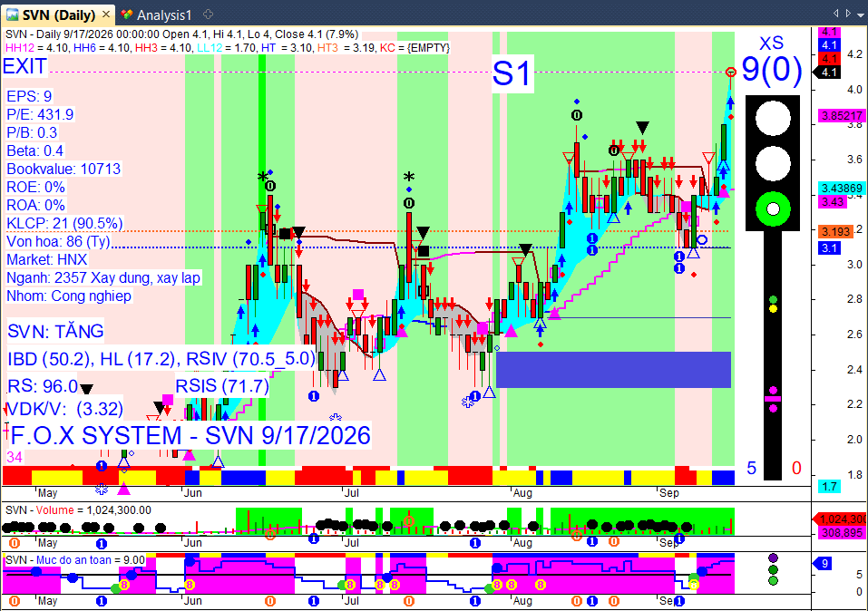Click the "RSIS (71.7)" text
Image resolution: width=868 pixels, height=611 pixels.
click(222, 386)
